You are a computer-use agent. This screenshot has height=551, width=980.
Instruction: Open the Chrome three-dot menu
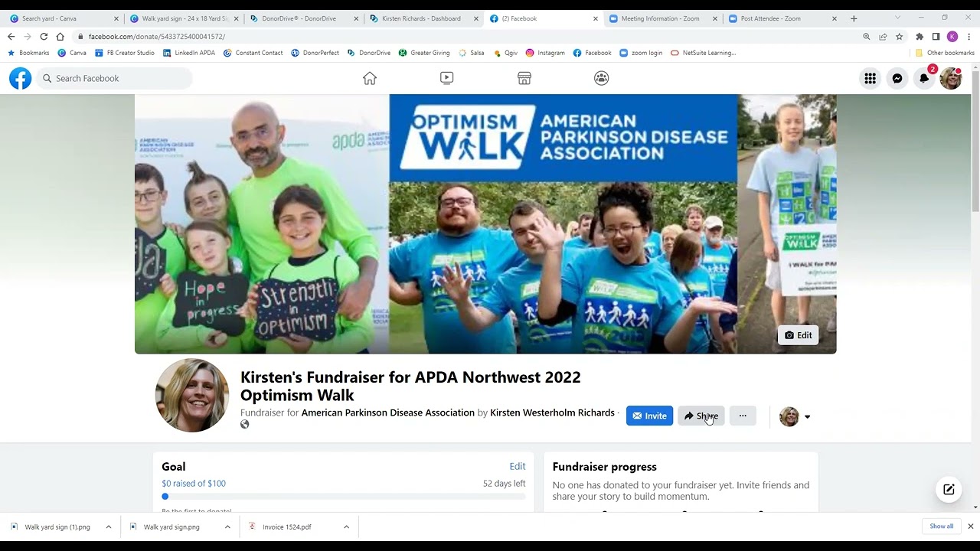(969, 37)
